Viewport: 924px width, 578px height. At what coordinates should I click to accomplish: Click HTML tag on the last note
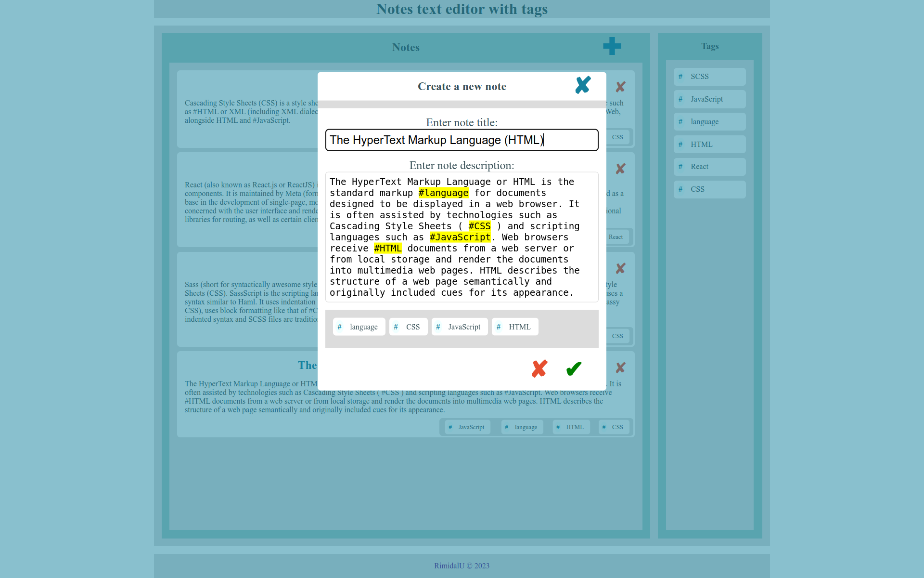click(571, 427)
